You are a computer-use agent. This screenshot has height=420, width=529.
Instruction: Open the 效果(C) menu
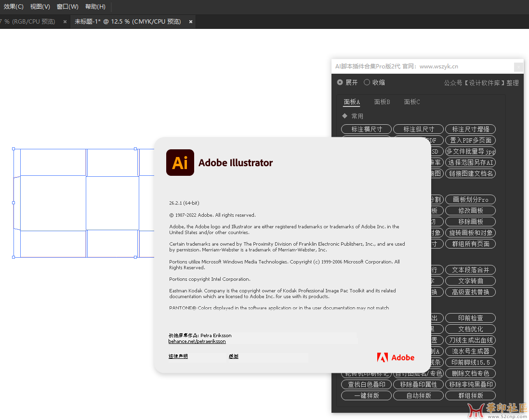coord(13,7)
